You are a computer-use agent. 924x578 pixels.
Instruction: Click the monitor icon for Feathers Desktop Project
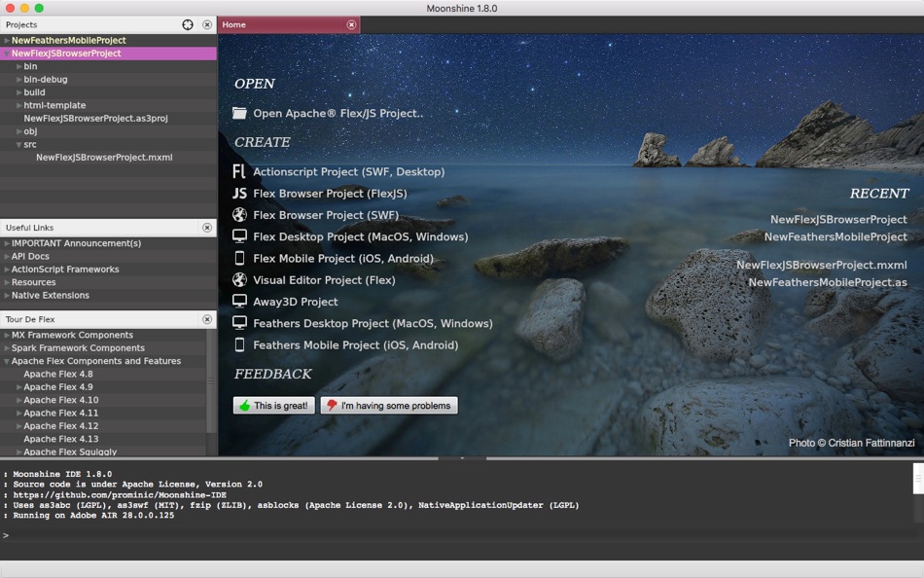pyautogui.click(x=239, y=323)
